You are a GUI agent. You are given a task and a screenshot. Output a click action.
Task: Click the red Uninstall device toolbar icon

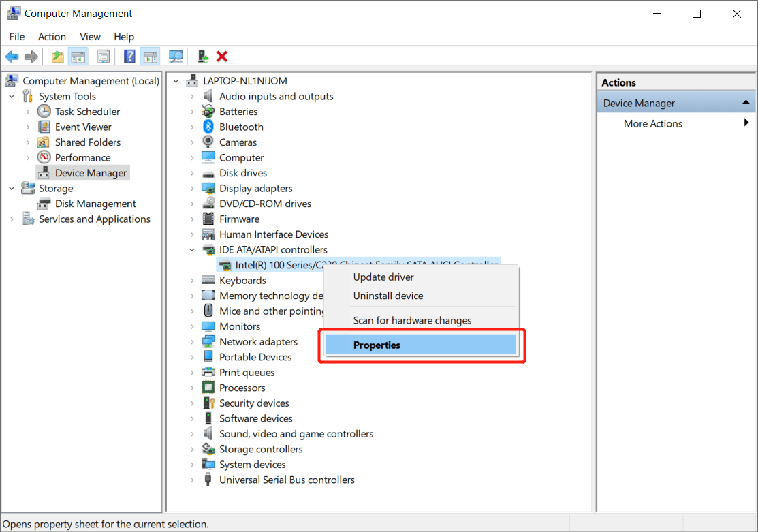click(x=221, y=56)
